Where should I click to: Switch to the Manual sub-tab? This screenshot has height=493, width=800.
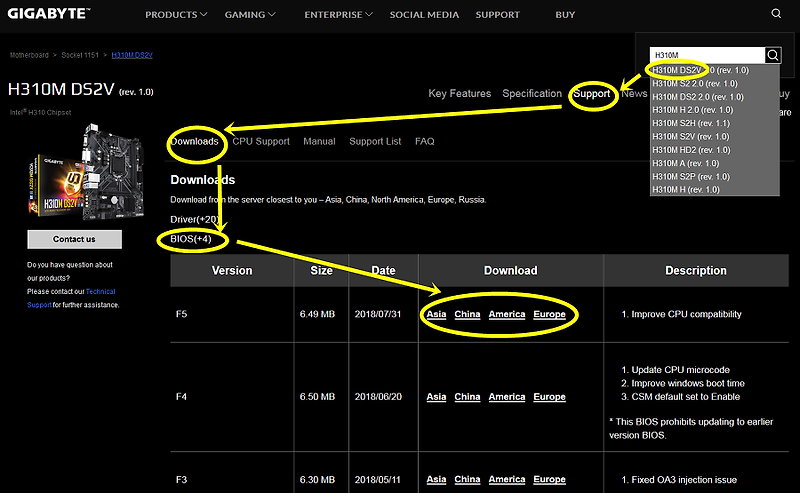(319, 141)
